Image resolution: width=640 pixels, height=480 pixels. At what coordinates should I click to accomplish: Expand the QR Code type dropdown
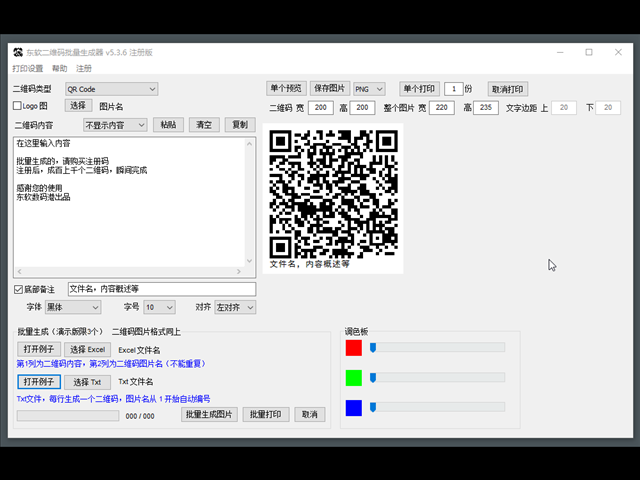[111, 89]
